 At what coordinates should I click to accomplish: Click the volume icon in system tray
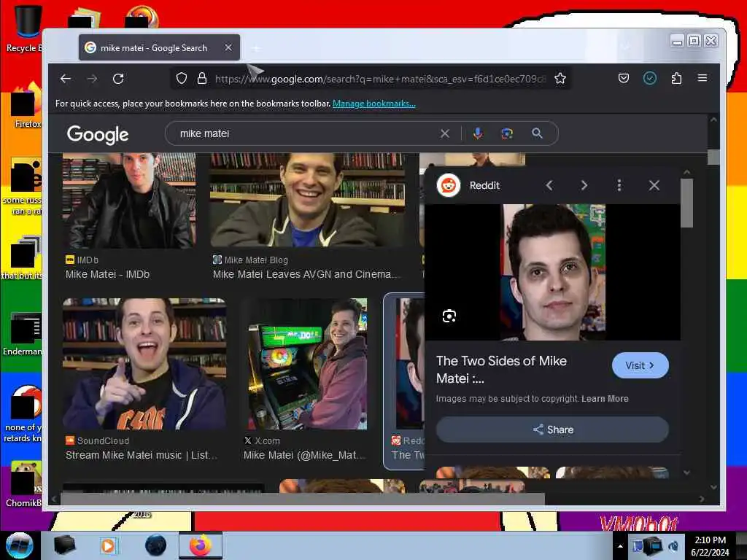tap(673, 546)
